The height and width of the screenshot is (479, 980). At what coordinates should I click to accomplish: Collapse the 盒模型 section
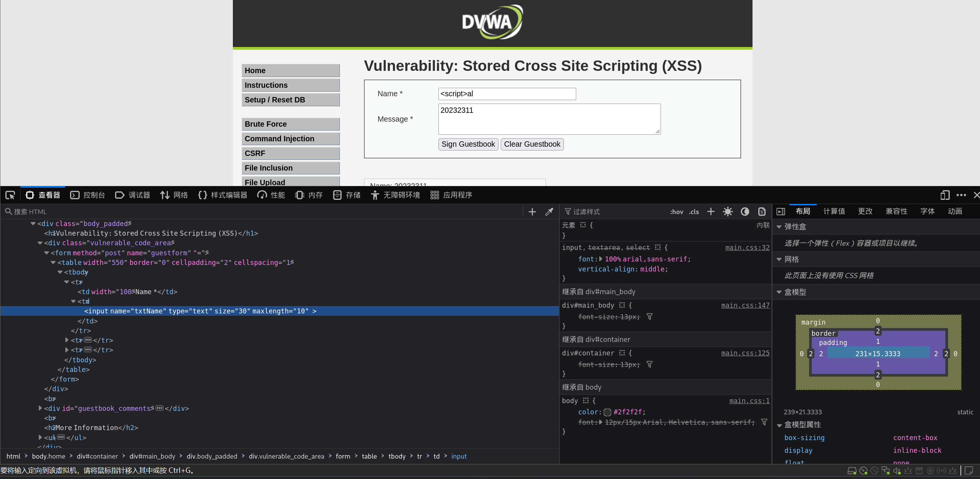pos(779,292)
